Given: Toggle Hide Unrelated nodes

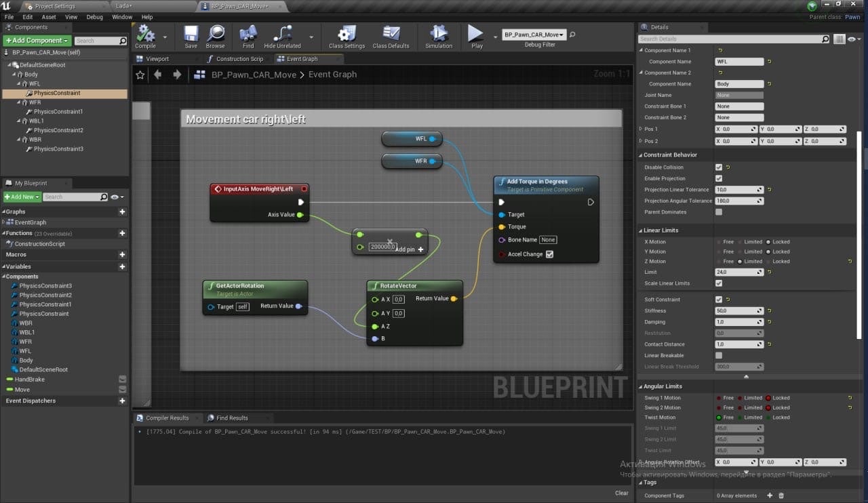Looking at the screenshot, I should pyautogui.click(x=282, y=37).
